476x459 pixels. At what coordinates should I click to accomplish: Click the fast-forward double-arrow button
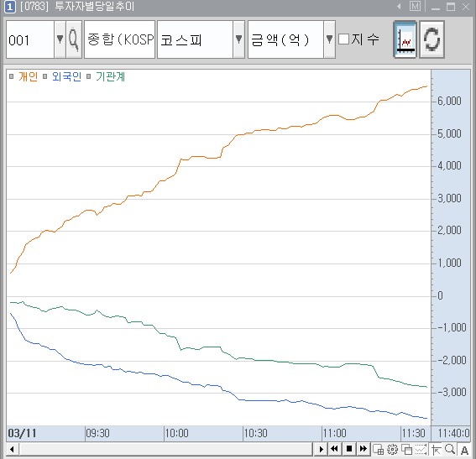pos(363,449)
